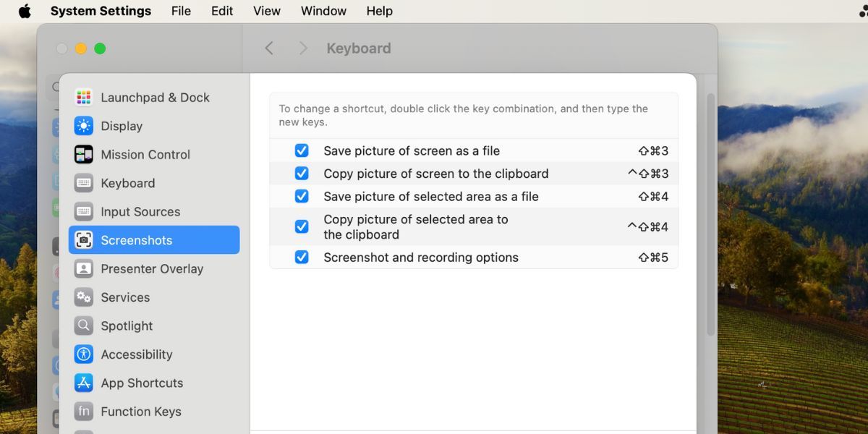Open the Help menu
Screen dimensions: 868x434
pos(379,11)
